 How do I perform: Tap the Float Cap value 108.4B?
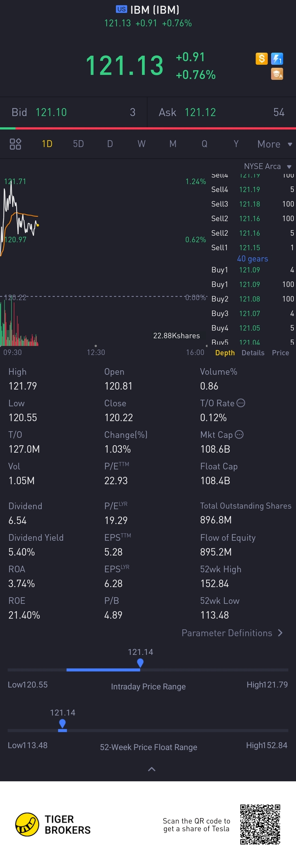click(x=215, y=481)
